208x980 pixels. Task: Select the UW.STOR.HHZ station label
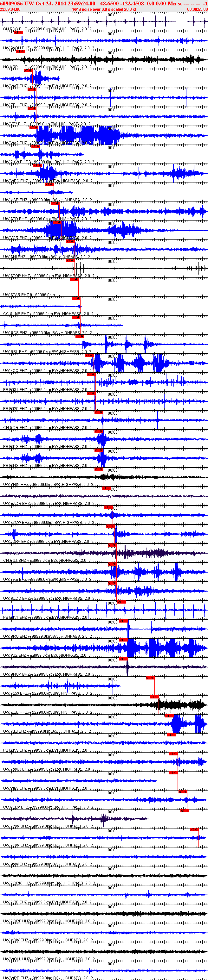(49, 276)
